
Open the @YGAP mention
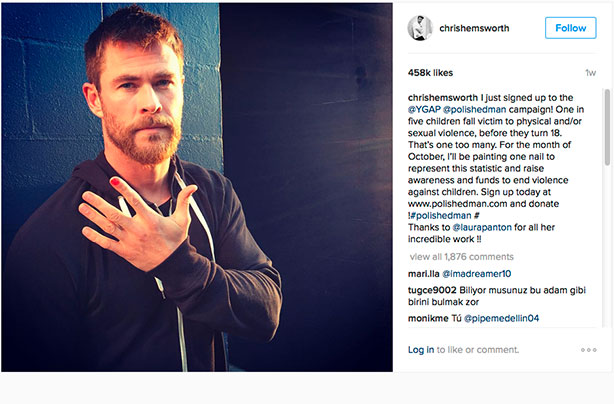424,109
